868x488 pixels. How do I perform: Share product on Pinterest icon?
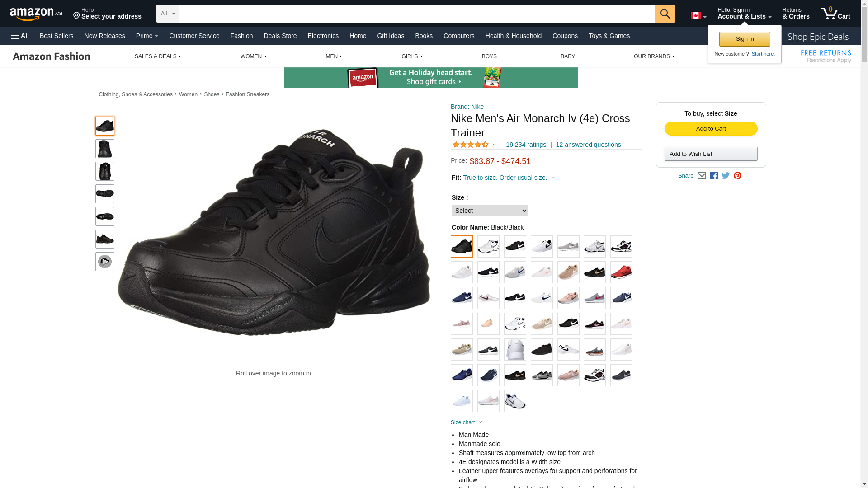[737, 176]
